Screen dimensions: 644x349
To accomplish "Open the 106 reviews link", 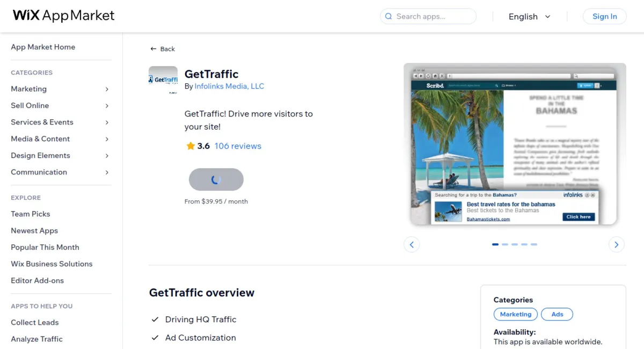I will tap(238, 146).
